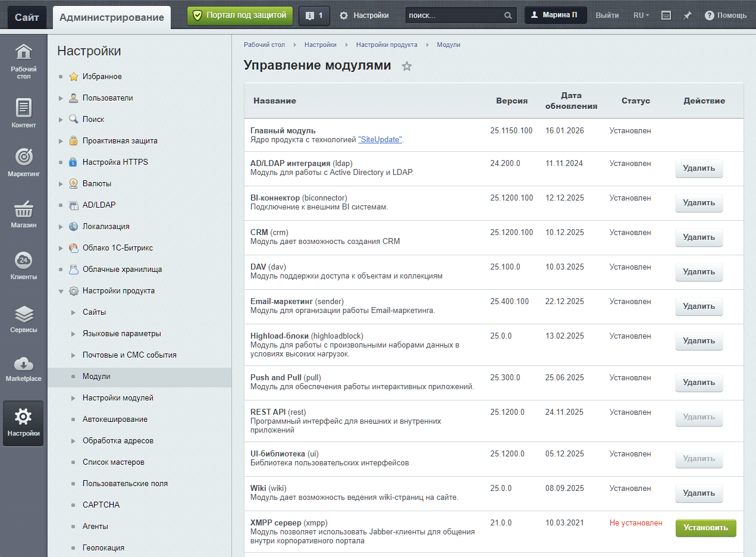Click the Пользователи user icon in tree

[x=73, y=98]
